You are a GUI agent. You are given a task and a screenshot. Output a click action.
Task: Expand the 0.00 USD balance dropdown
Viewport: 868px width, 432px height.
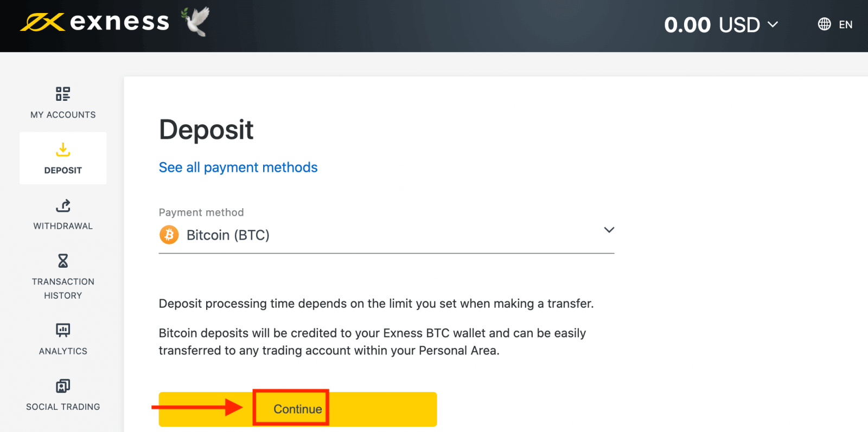point(720,25)
